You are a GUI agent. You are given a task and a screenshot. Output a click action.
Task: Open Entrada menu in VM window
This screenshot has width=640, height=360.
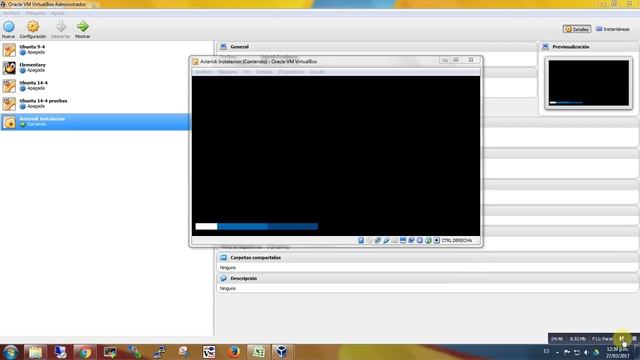point(264,72)
